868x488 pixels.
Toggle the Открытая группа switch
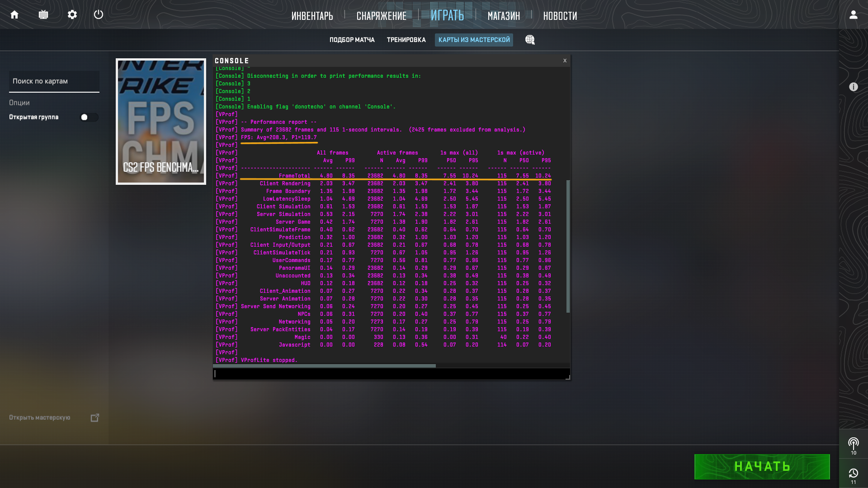(x=89, y=117)
